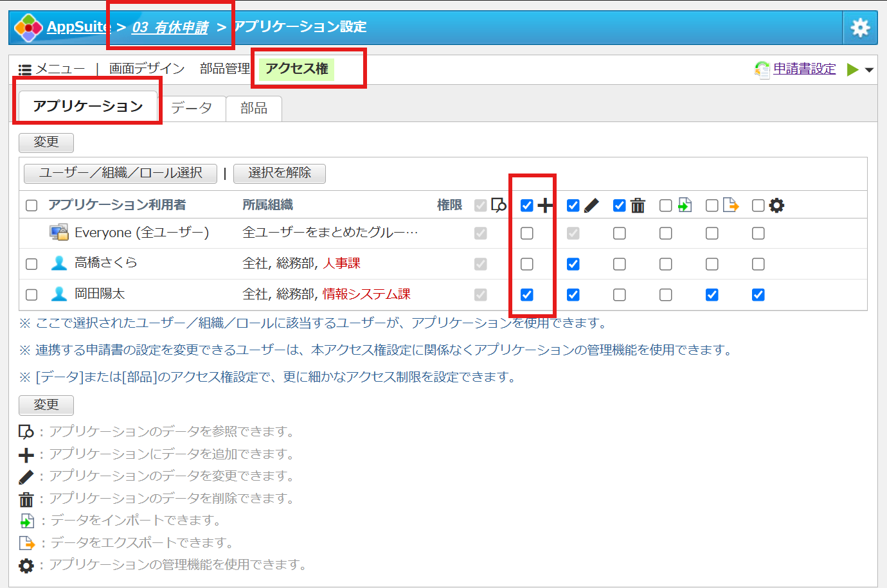
Task: Open the 03_有休申請 breadcrumb link
Action: click(x=170, y=28)
